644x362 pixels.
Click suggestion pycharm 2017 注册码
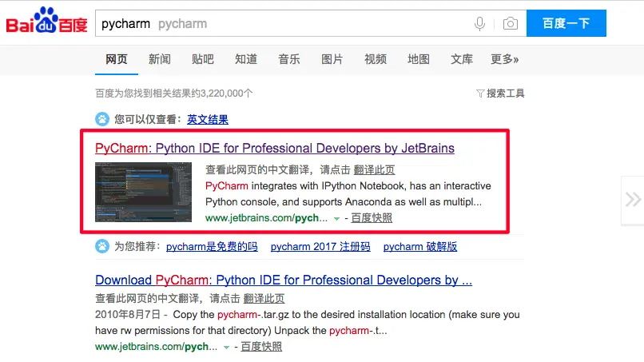point(320,247)
